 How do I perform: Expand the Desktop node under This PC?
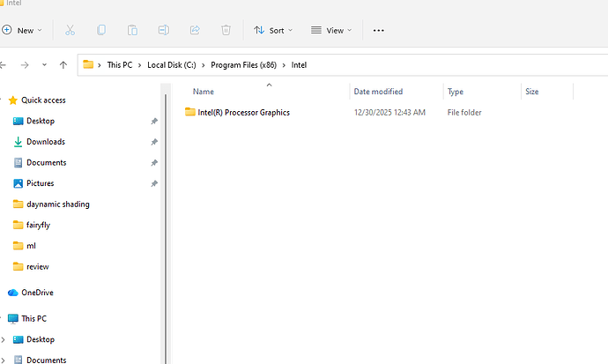(4, 339)
